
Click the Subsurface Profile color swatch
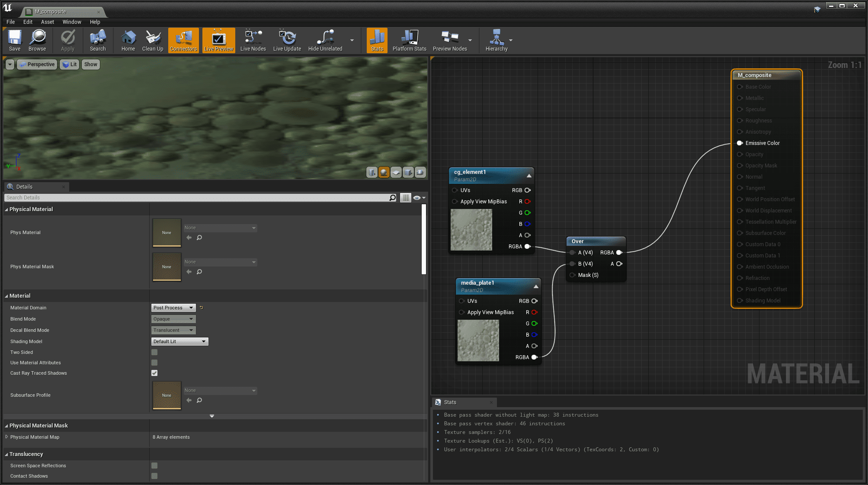[166, 395]
